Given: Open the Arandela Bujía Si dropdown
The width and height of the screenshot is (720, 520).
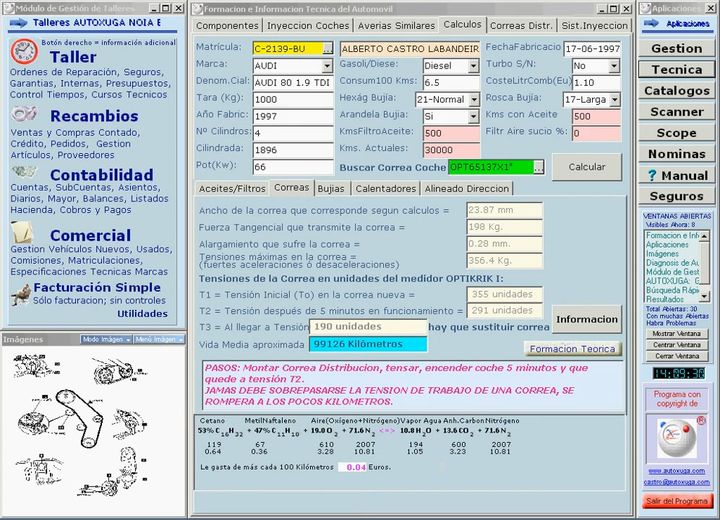Looking at the screenshot, I should click(473, 116).
